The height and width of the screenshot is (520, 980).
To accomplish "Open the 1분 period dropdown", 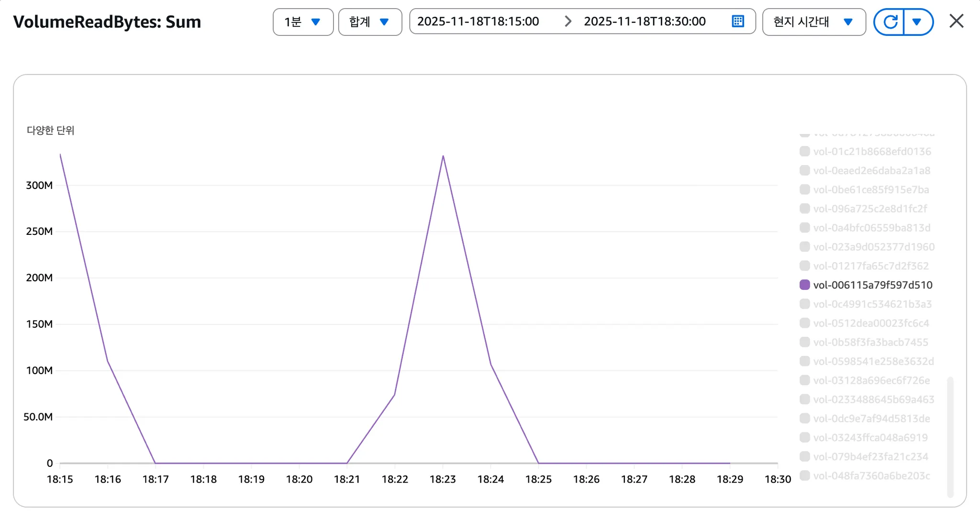I will 302,22.
